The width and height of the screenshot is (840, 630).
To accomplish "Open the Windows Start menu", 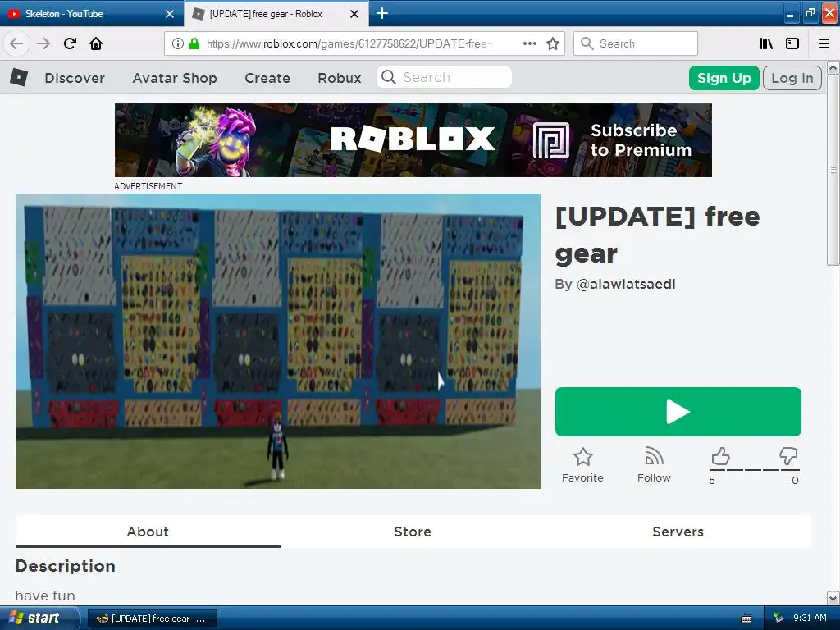I will coord(39,619).
